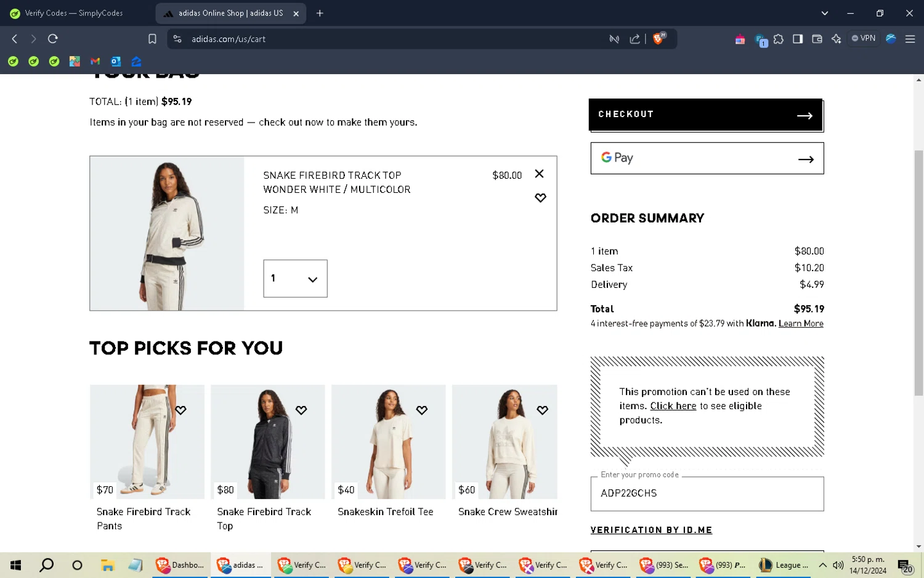Remove the Snake Firebird Track Top from bag
This screenshot has width=924, height=578.
click(539, 174)
